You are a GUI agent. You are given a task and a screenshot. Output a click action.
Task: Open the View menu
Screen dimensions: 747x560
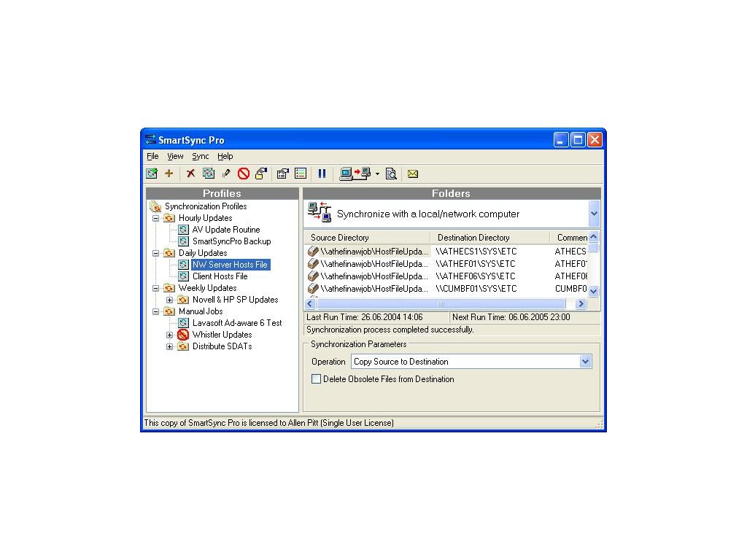coord(175,156)
